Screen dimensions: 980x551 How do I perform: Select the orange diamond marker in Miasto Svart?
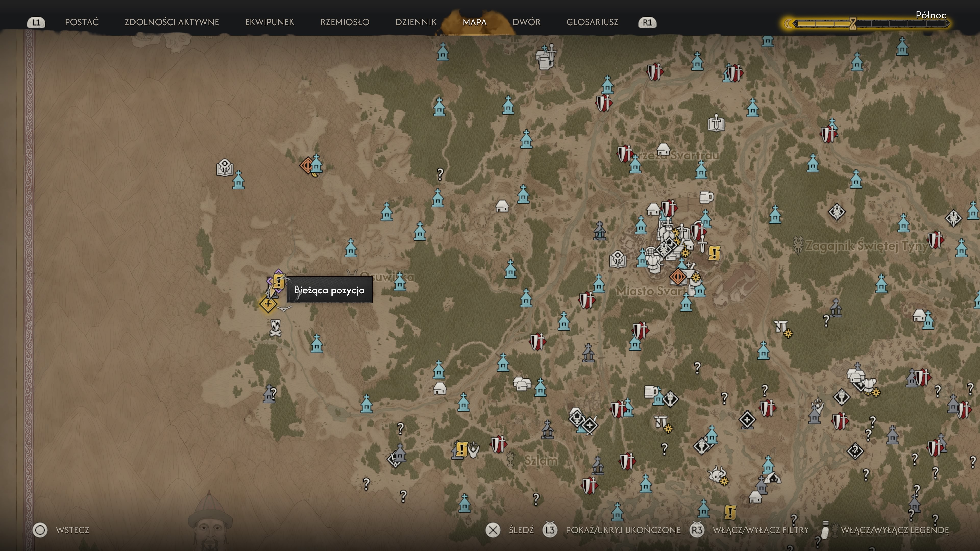678,277
